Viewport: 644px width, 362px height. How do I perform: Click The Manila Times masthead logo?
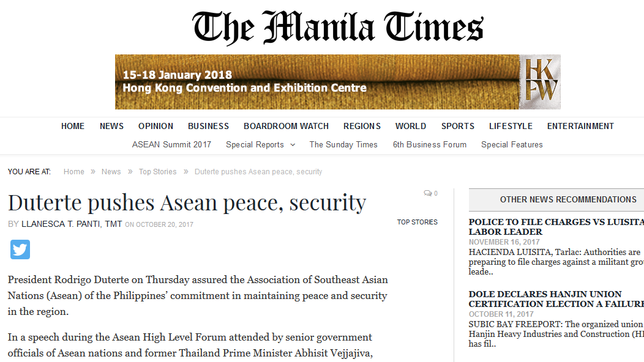tap(337, 27)
